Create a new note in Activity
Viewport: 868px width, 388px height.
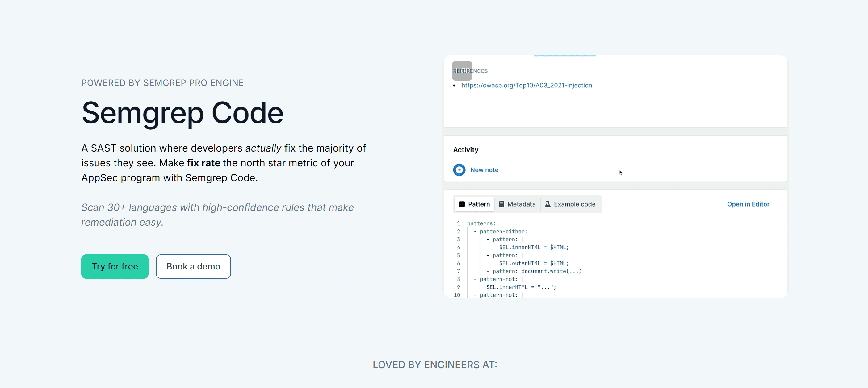pyautogui.click(x=484, y=170)
